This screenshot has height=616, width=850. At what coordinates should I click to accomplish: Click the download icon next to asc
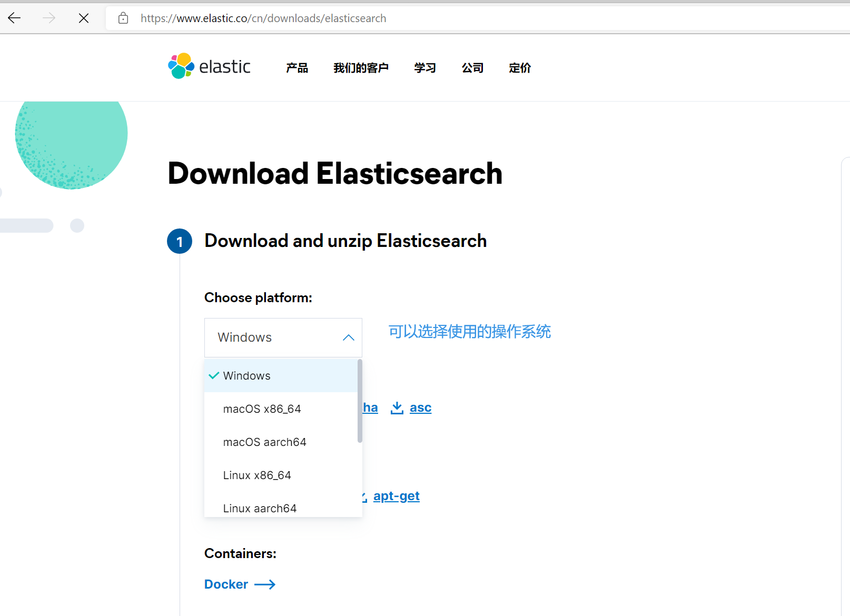pyautogui.click(x=397, y=408)
